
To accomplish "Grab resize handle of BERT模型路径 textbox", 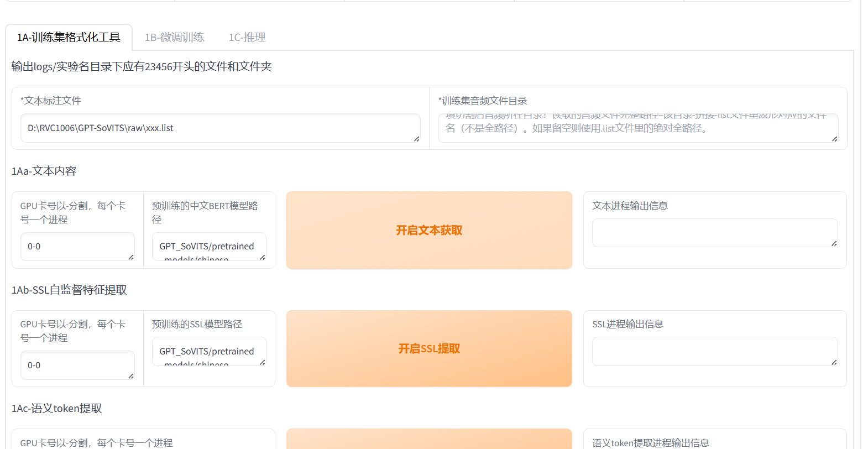I will [x=262, y=257].
